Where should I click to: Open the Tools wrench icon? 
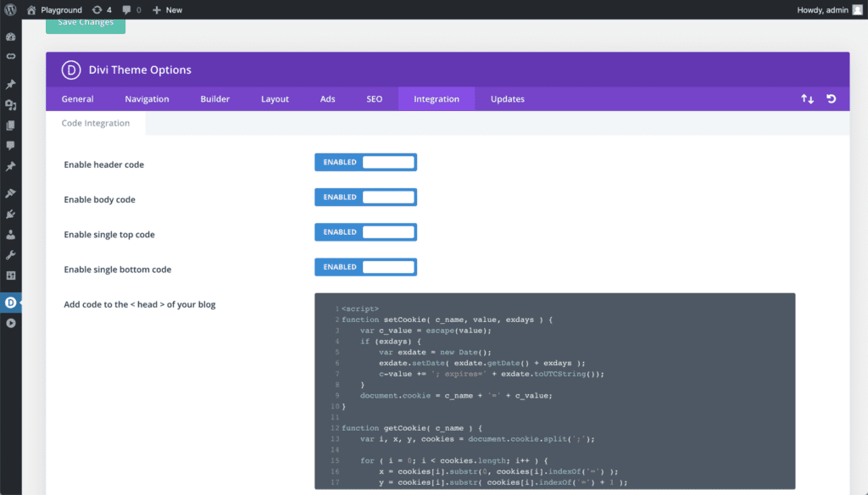pyautogui.click(x=10, y=255)
